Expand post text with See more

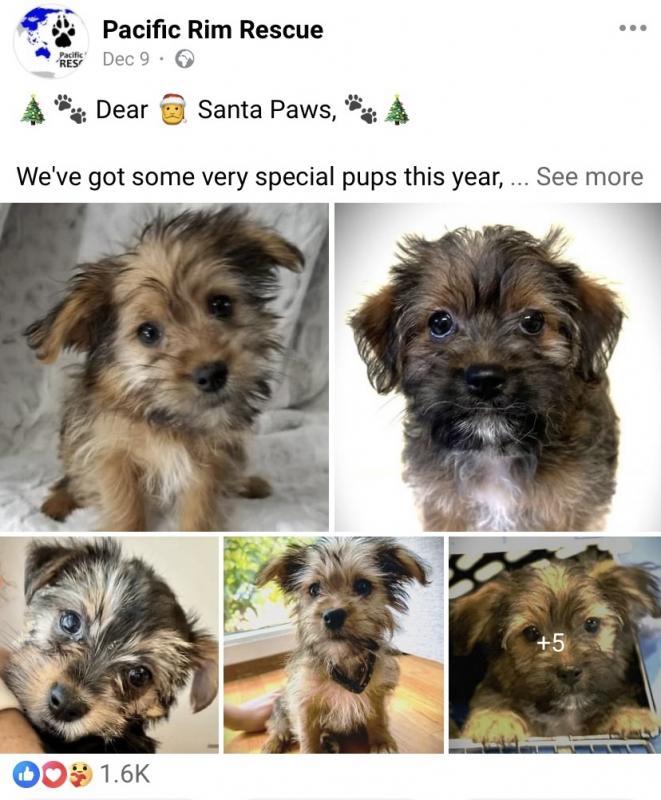pyautogui.click(x=589, y=177)
